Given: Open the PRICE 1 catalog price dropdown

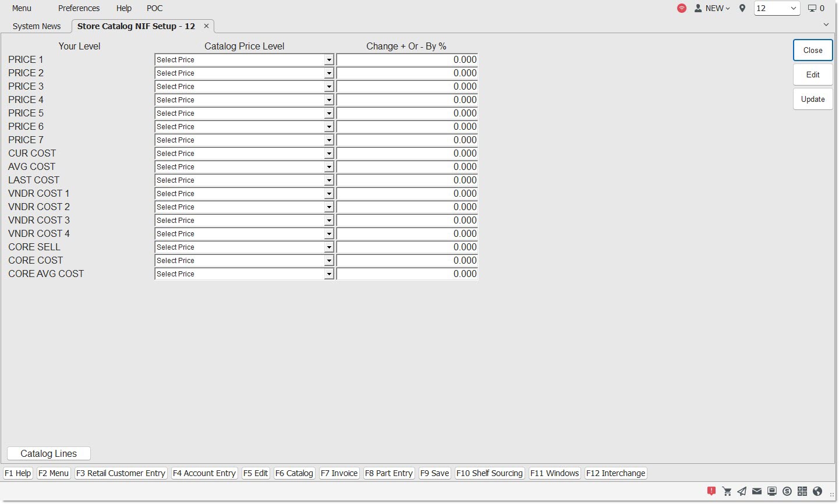Looking at the screenshot, I should coord(328,60).
